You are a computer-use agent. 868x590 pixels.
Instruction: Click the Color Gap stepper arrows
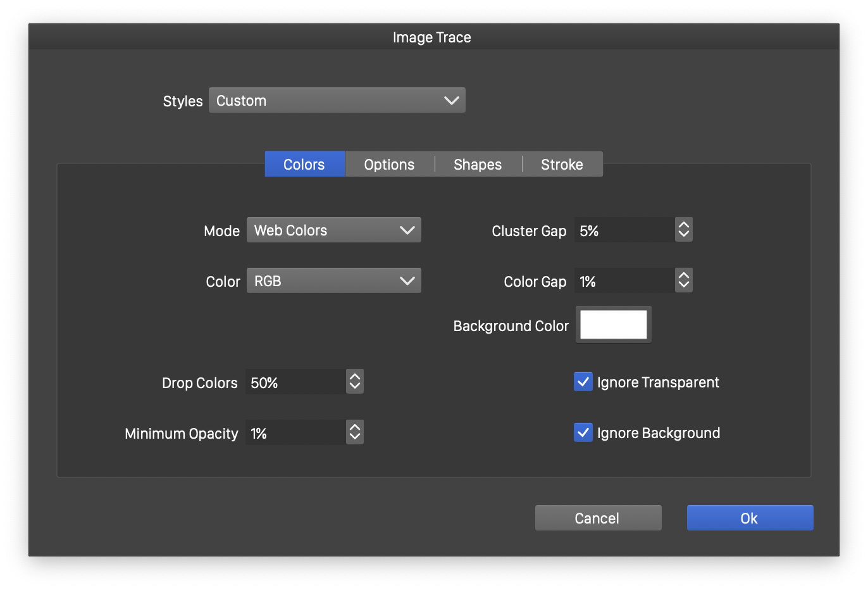pos(683,281)
